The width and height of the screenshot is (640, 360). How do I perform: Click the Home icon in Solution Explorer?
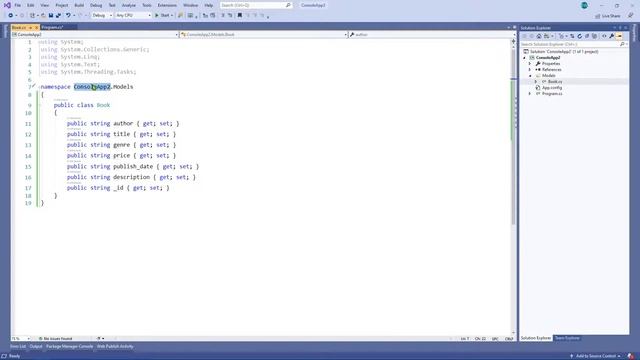[539, 36]
